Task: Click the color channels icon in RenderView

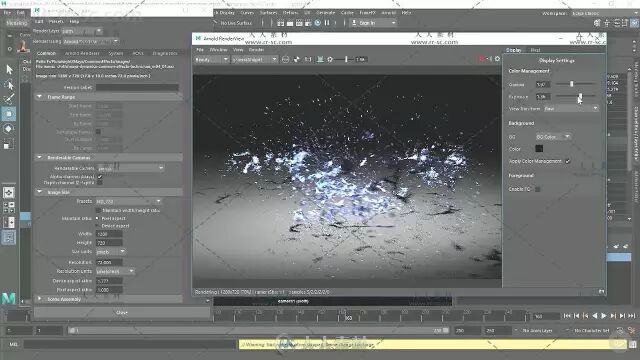Action: [297, 60]
